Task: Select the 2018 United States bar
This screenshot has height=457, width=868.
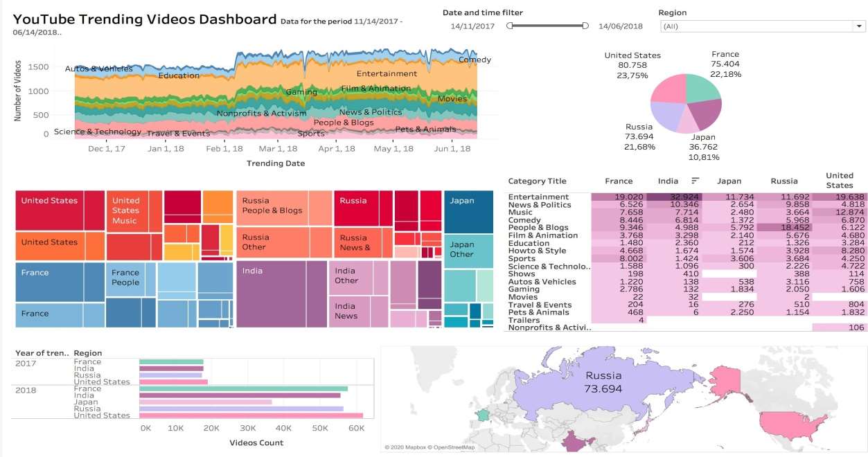Action: click(x=251, y=415)
